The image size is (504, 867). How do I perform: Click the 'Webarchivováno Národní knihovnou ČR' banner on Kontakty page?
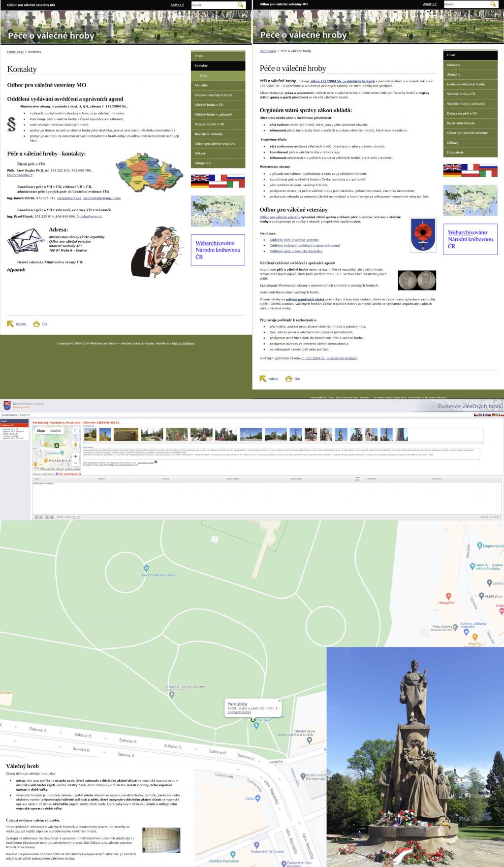(x=218, y=250)
